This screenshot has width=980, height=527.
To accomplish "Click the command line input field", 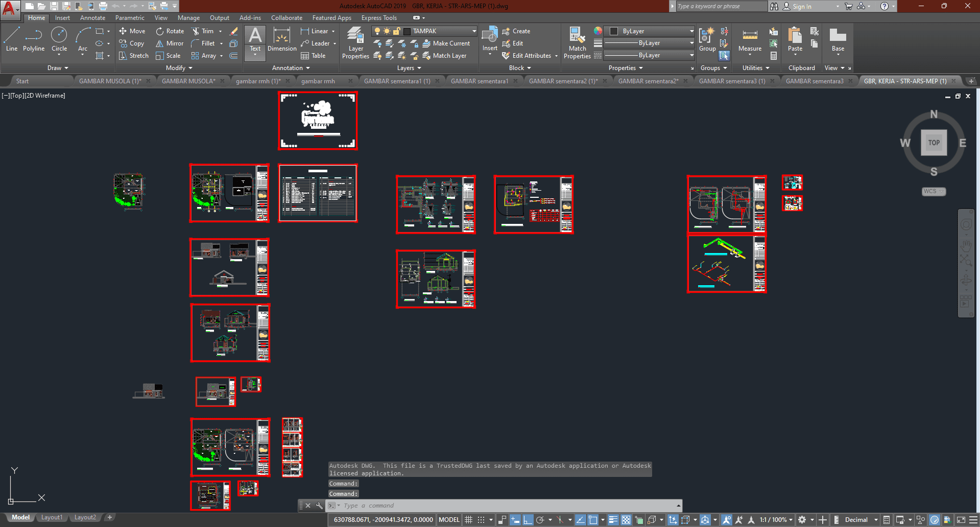I will click(x=506, y=506).
